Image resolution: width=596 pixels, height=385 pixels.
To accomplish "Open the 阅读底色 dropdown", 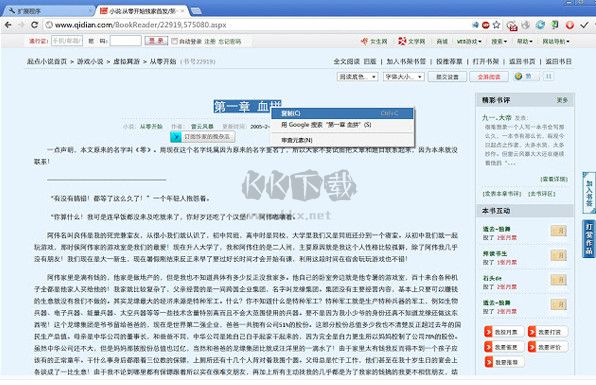I will pyautogui.click(x=357, y=77).
